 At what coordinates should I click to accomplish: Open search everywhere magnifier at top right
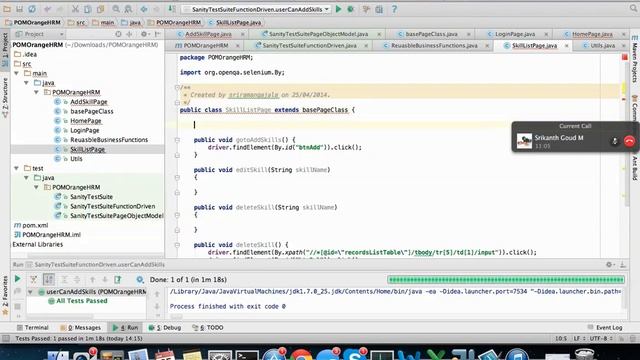(x=633, y=9)
